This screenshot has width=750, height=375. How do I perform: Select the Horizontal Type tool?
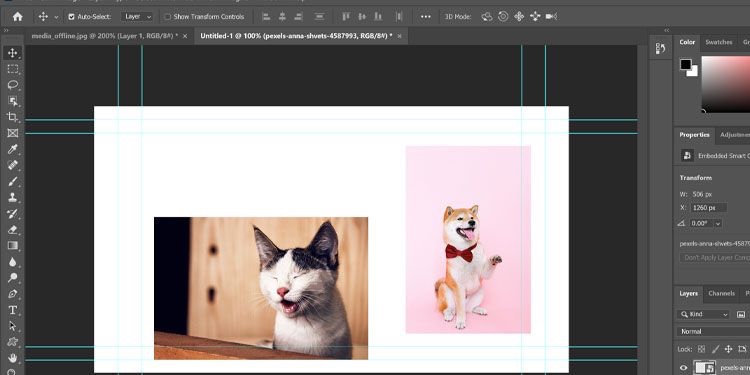point(12,310)
